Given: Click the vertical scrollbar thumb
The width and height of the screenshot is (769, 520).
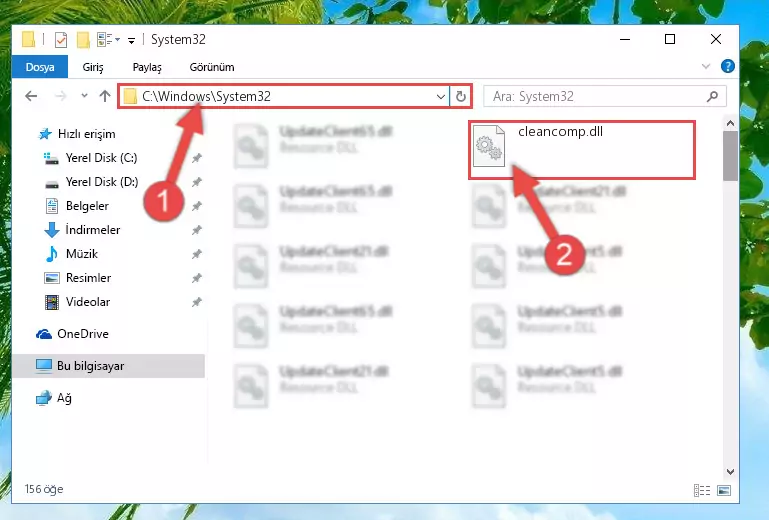Looking at the screenshot, I should tap(730, 156).
